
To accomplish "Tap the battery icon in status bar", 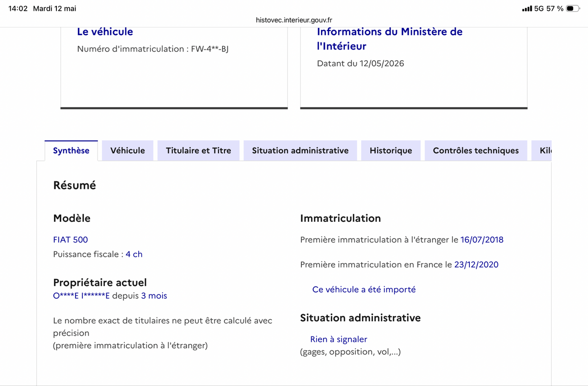I will (x=573, y=9).
